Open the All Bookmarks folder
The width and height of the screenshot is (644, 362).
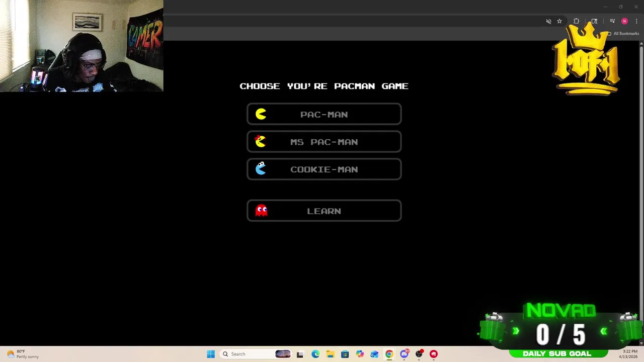coord(623,34)
